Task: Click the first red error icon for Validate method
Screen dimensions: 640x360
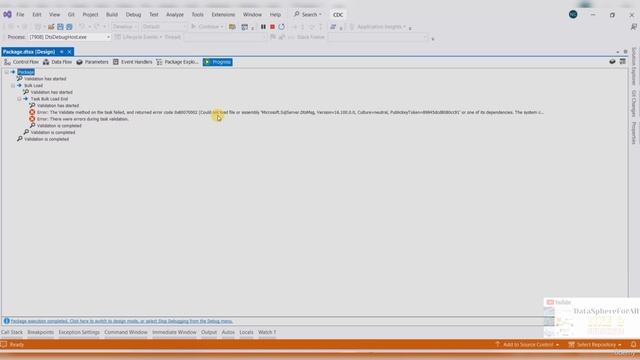Action: coord(32,112)
